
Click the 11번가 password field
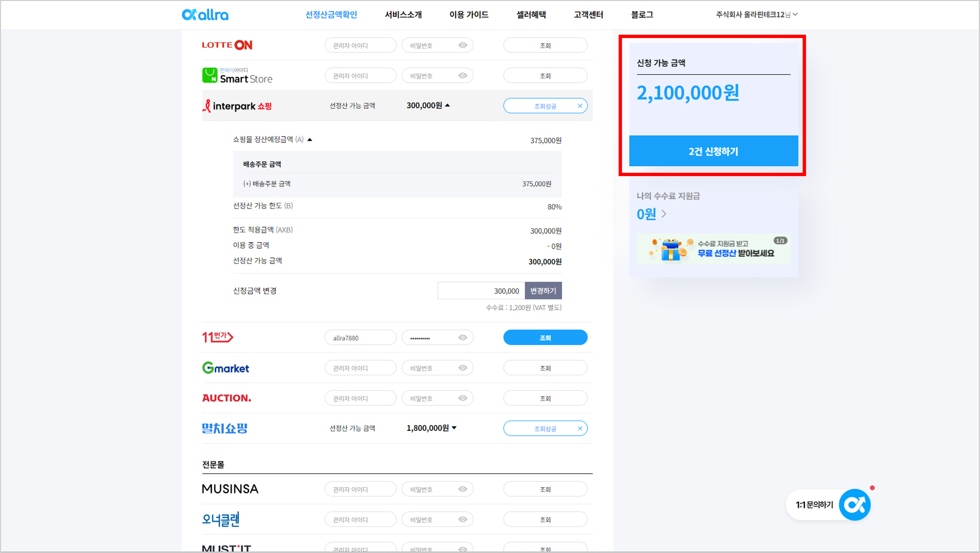point(437,338)
